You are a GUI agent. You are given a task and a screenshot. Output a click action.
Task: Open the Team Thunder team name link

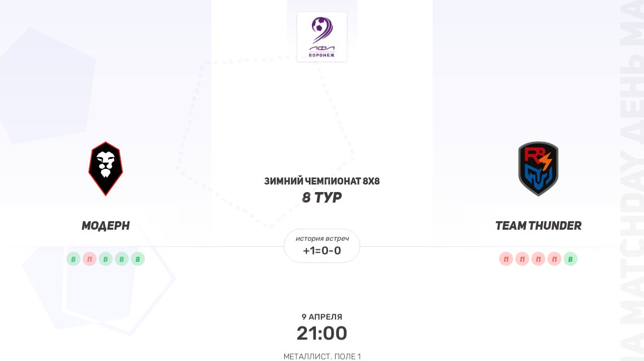tap(538, 226)
